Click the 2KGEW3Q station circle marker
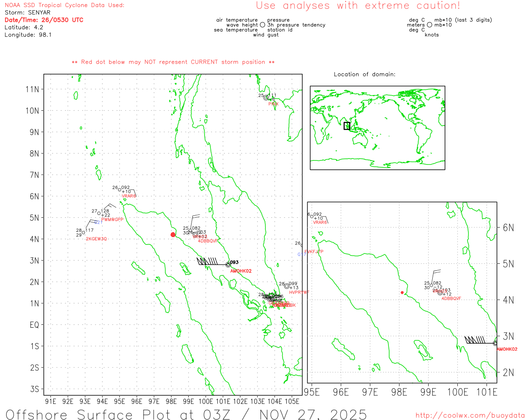Screen dimensions: 525x420 pos(83,233)
